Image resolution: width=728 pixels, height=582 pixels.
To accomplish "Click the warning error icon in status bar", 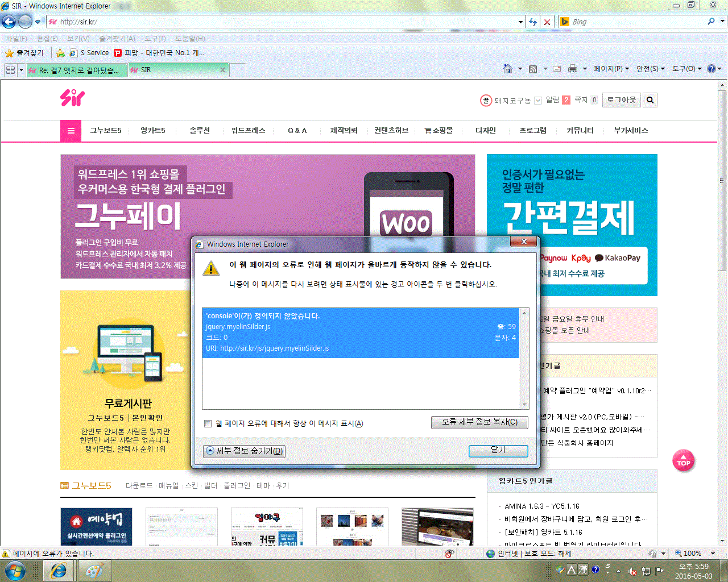I will click(x=6, y=553).
